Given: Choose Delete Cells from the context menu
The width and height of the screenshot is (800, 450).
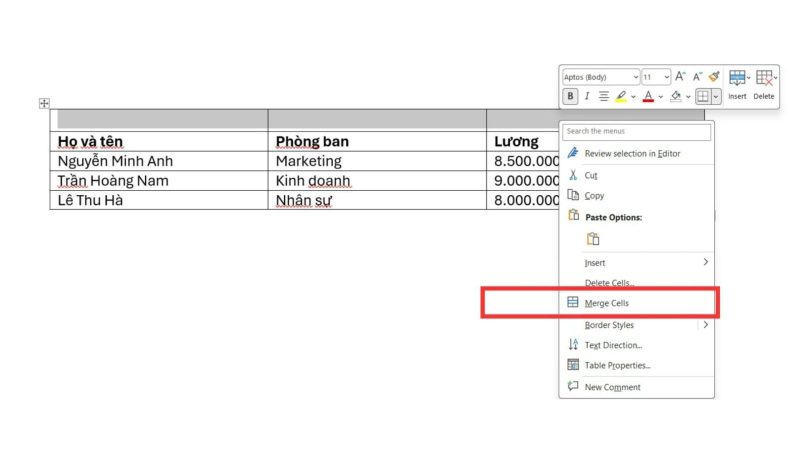Looking at the screenshot, I should [637, 283].
